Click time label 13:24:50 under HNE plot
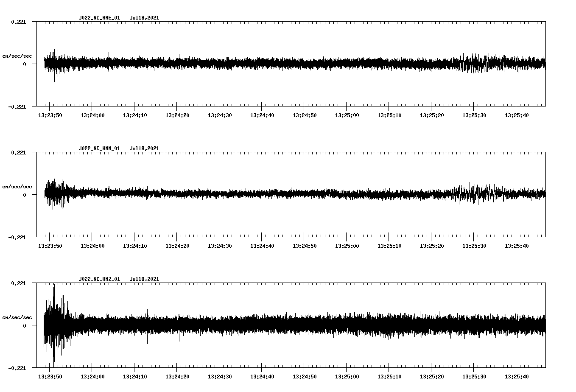 [305, 115]
